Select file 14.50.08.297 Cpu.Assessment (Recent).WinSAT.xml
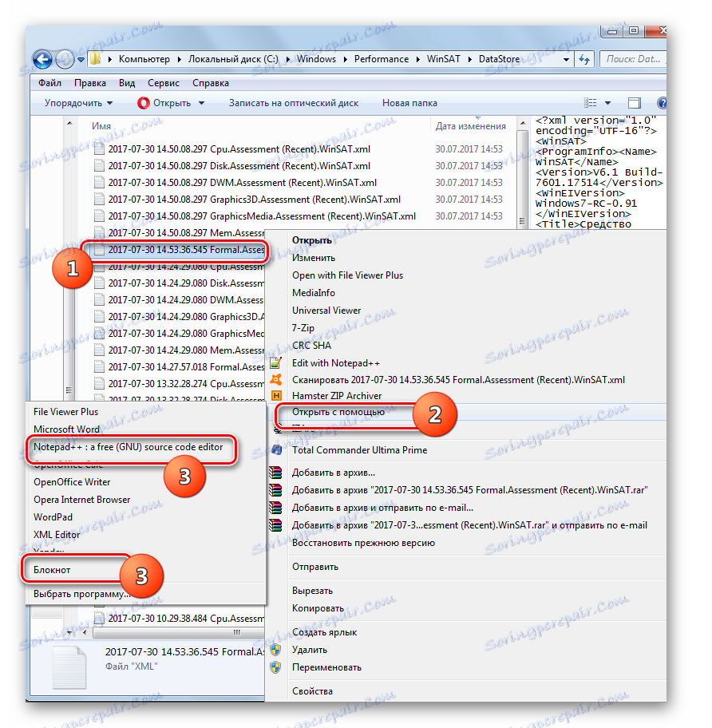The image size is (712, 728). 239,149
